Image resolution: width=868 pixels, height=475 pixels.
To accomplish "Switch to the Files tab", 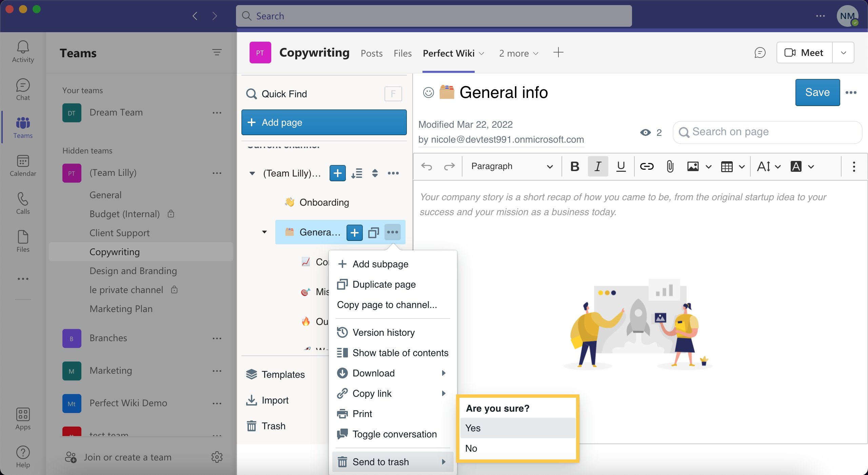I will (x=402, y=53).
